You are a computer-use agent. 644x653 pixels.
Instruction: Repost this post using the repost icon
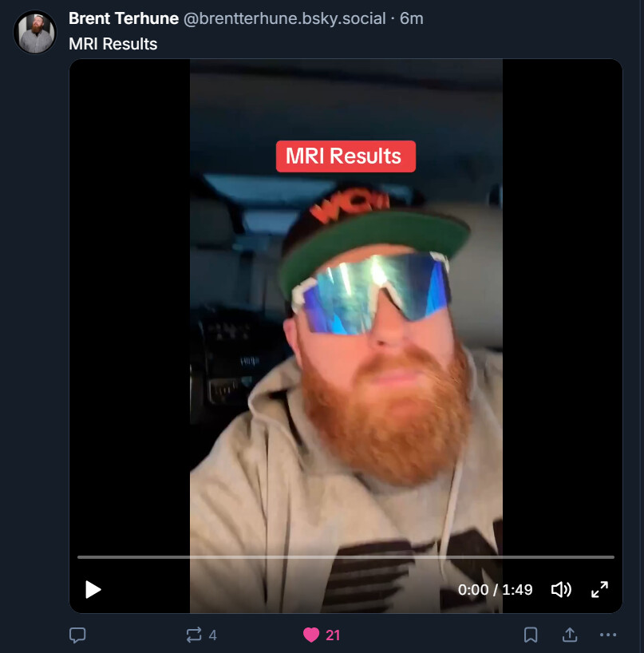point(194,635)
